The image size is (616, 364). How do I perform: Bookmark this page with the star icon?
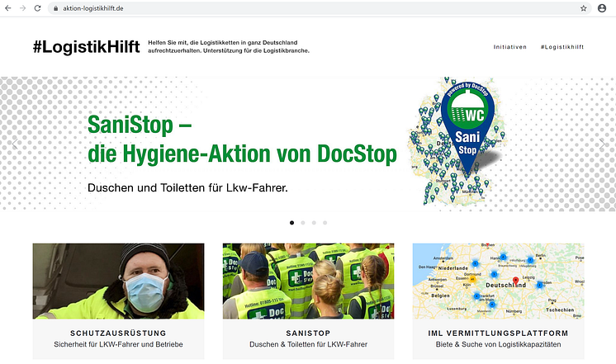pos(584,8)
